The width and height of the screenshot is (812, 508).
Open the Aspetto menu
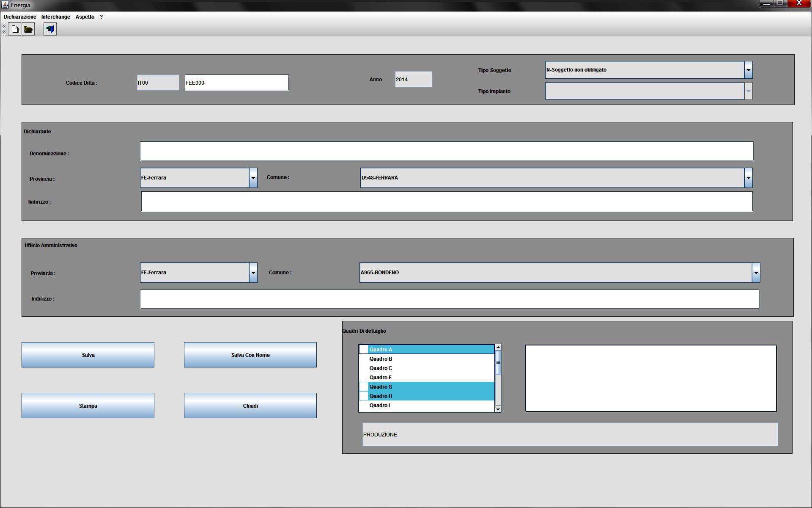85,17
